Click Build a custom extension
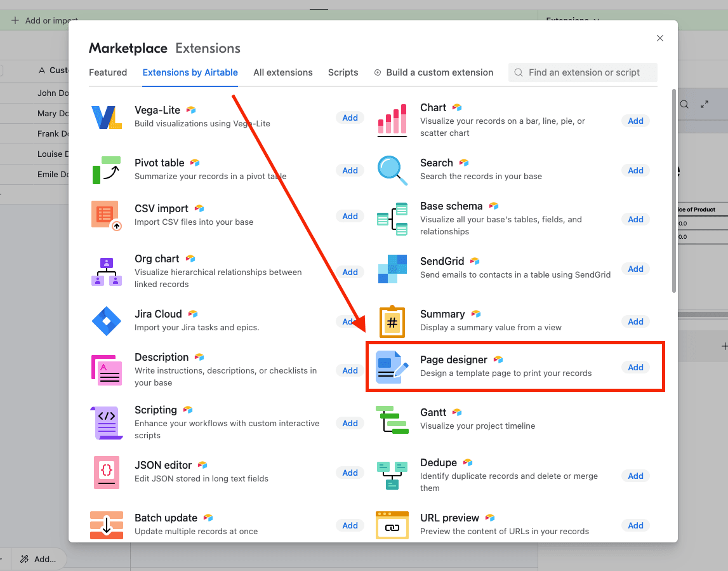This screenshot has height=571, width=728. tap(433, 72)
